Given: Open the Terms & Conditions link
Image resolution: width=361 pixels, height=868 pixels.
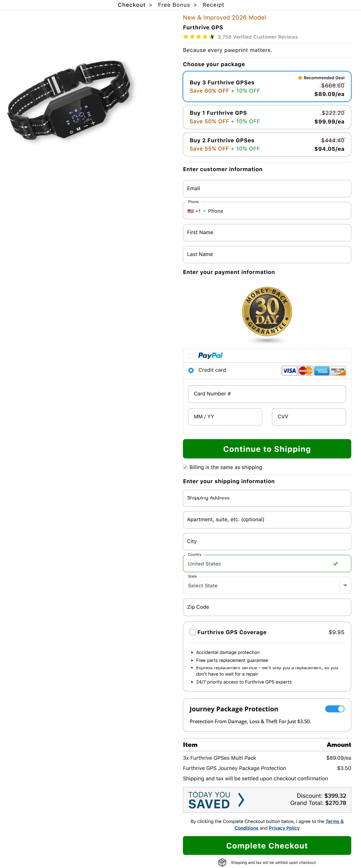Looking at the screenshot, I should click(334, 821).
